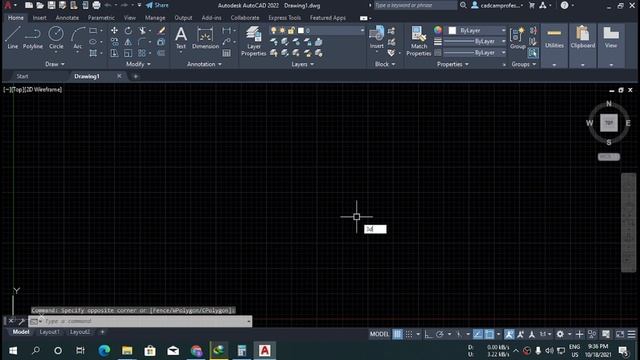Open the Insert ribbon tab
Image resolution: width=640 pixels, height=360 pixels.
click(x=39, y=18)
